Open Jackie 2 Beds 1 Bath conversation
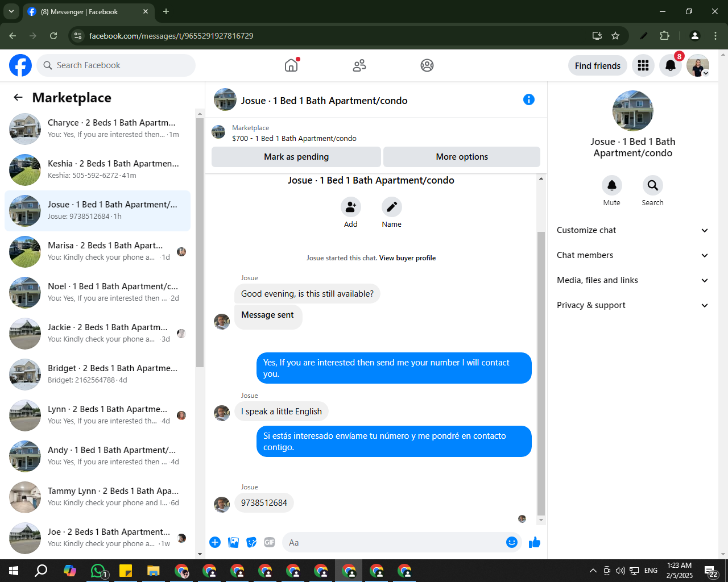The image size is (728, 582). tap(98, 333)
